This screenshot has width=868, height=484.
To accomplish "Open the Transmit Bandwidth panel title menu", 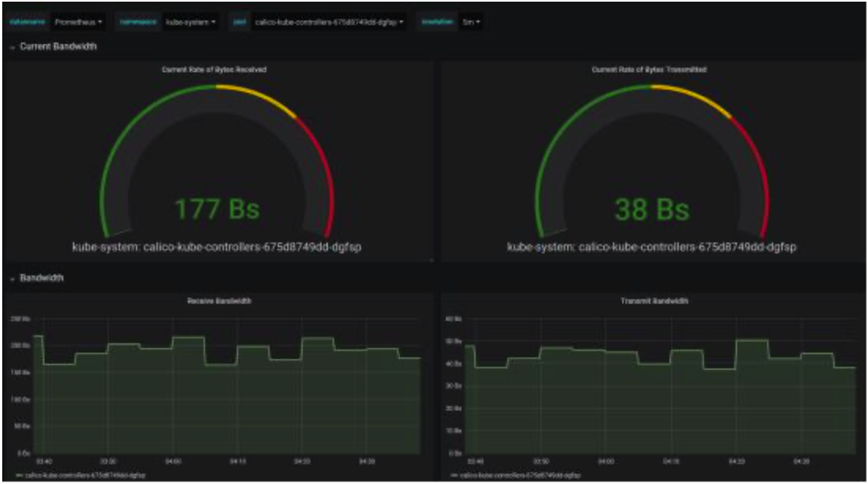I will pos(654,301).
